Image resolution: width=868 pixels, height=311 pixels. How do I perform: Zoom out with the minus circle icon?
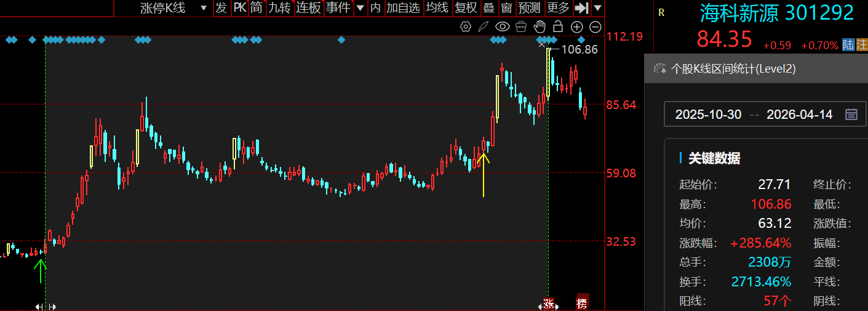595,26
